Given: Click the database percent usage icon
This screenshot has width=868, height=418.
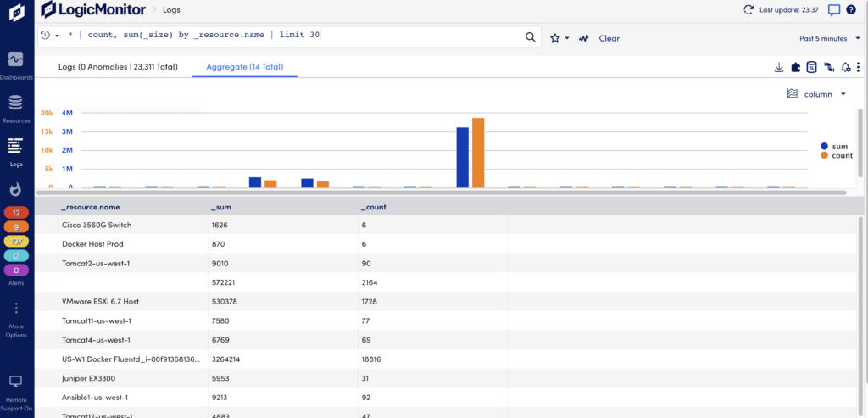Looking at the screenshot, I should pos(811,67).
